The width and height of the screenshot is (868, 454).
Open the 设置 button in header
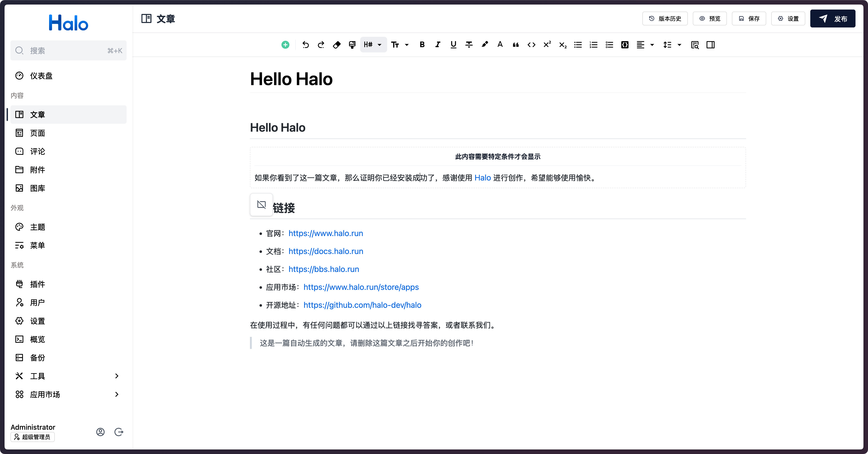tap(788, 19)
